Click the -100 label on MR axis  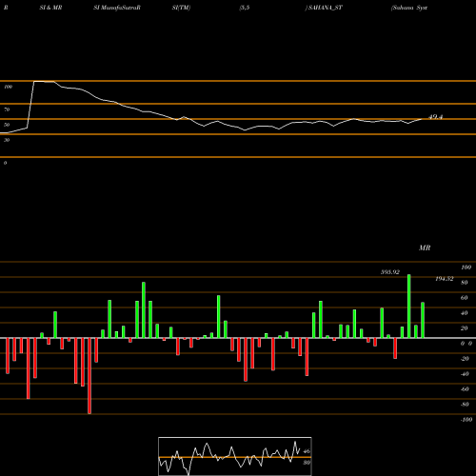tap(466, 420)
